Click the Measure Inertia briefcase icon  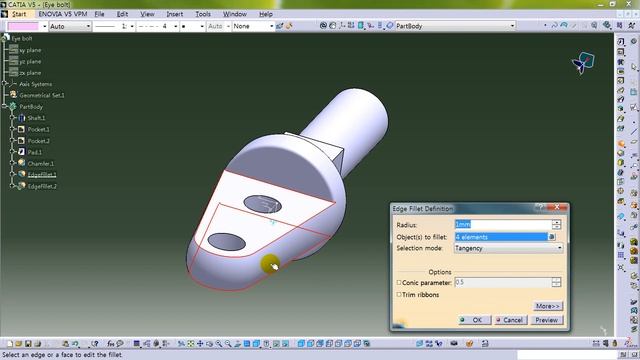[x=454, y=344]
